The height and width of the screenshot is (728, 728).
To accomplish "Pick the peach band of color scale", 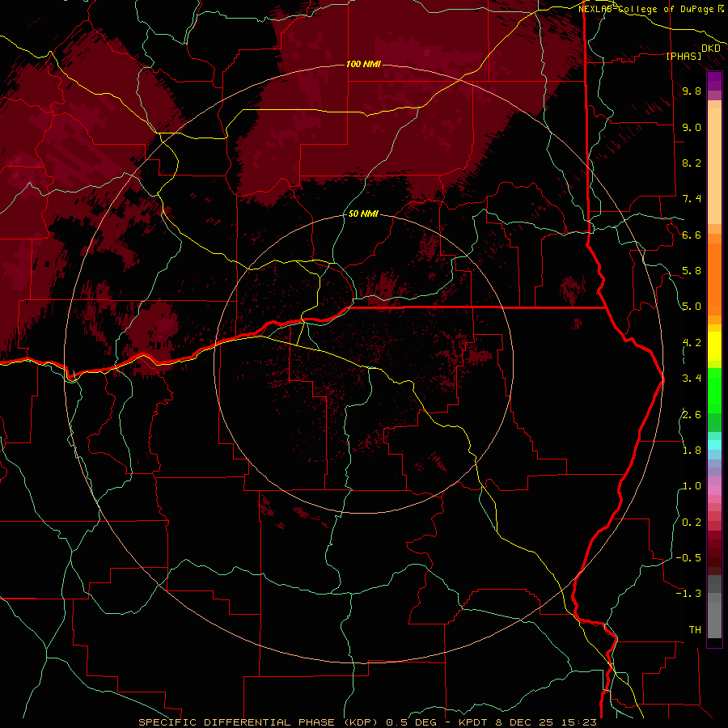I will click(x=714, y=166).
